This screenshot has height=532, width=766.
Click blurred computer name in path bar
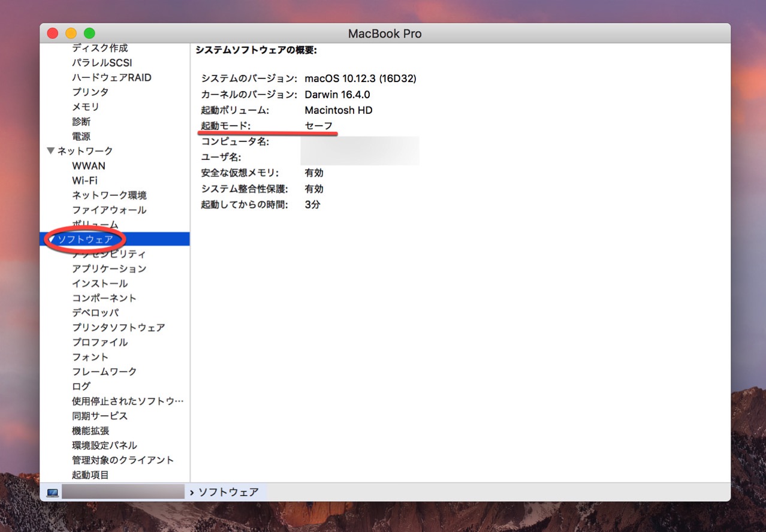tap(123, 492)
